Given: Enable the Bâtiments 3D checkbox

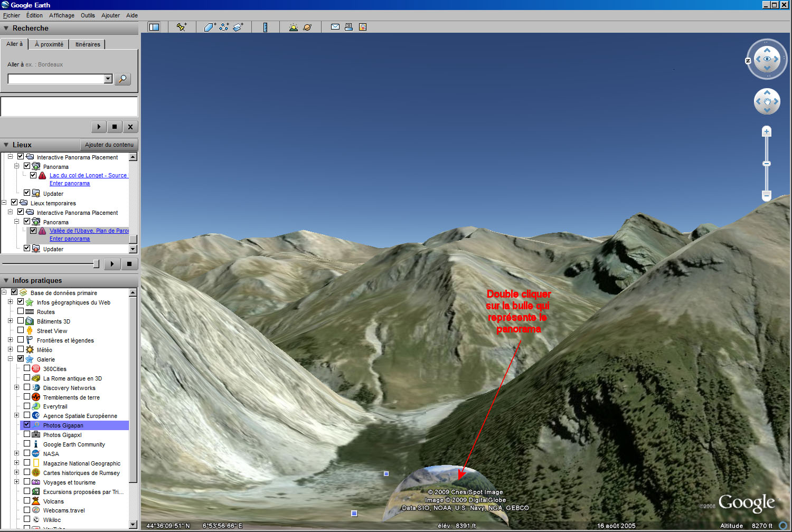Looking at the screenshot, I should coord(21,321).
